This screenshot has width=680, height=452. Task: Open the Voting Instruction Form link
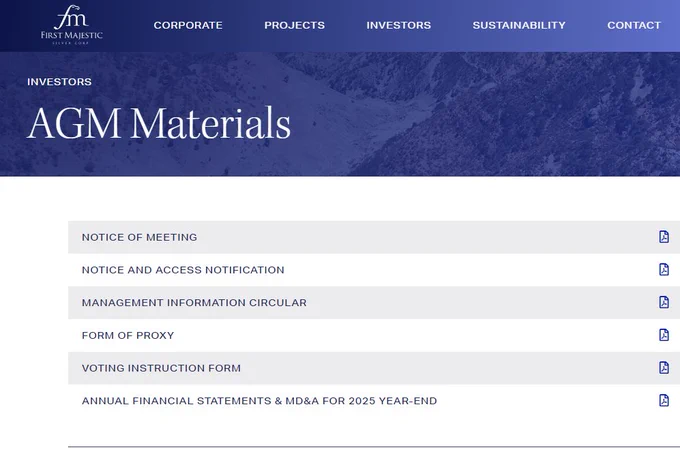tap(161, 368)
